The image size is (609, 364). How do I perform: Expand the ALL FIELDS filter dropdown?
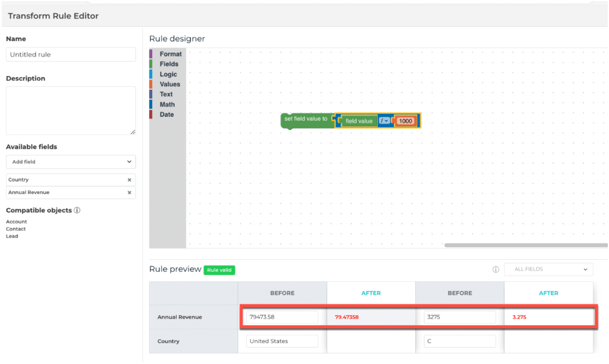tap(548, 269)
